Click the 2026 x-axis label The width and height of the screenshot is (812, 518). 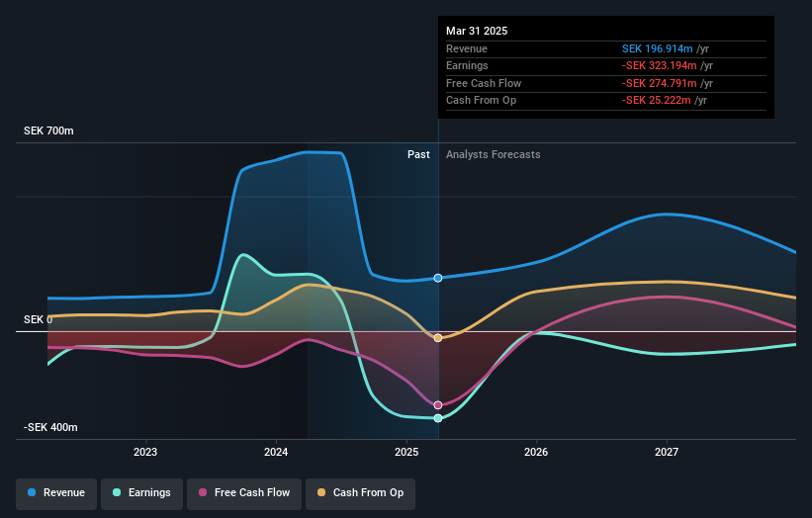pos(536,453)
